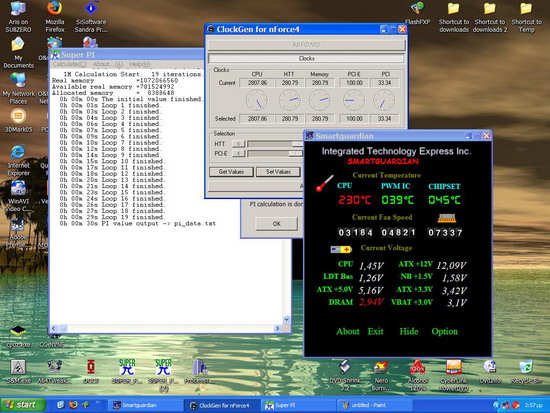
Task: Click system tray clock
Action: (x=533, y=405)
